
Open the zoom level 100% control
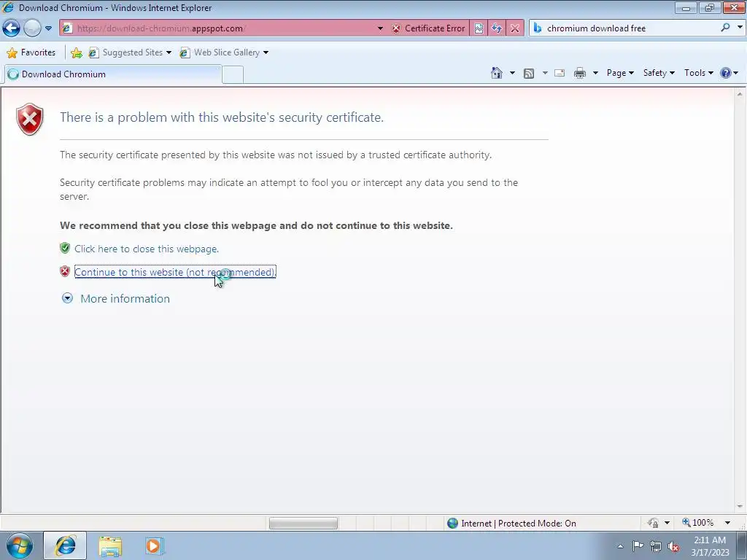coord(697,523)
